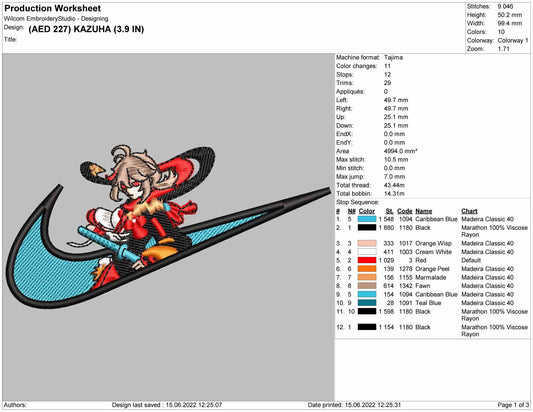The image size is (533, 412).
Task: Click the Zoom value '1.71'
Action: (503, 49)
